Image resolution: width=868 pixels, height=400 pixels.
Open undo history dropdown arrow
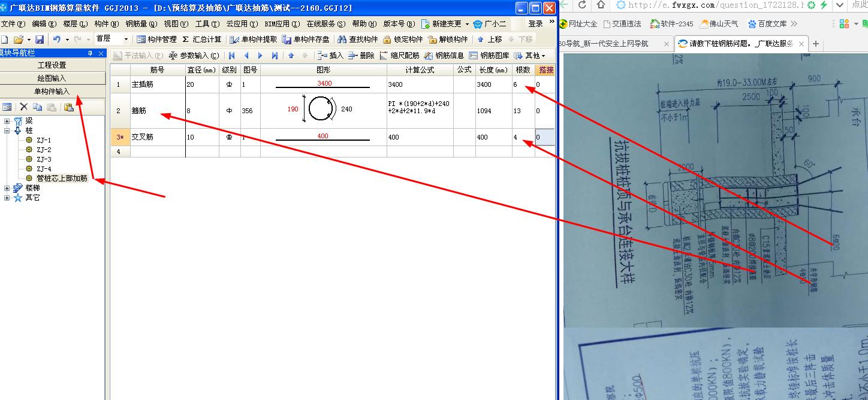tap(67, 40)
